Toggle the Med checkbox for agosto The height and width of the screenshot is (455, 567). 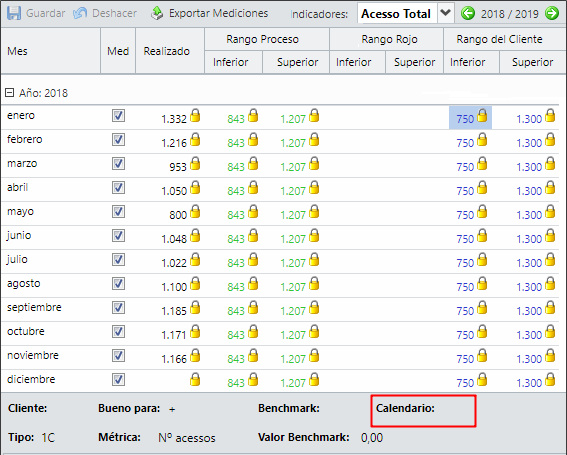click(x=118, y=284)
